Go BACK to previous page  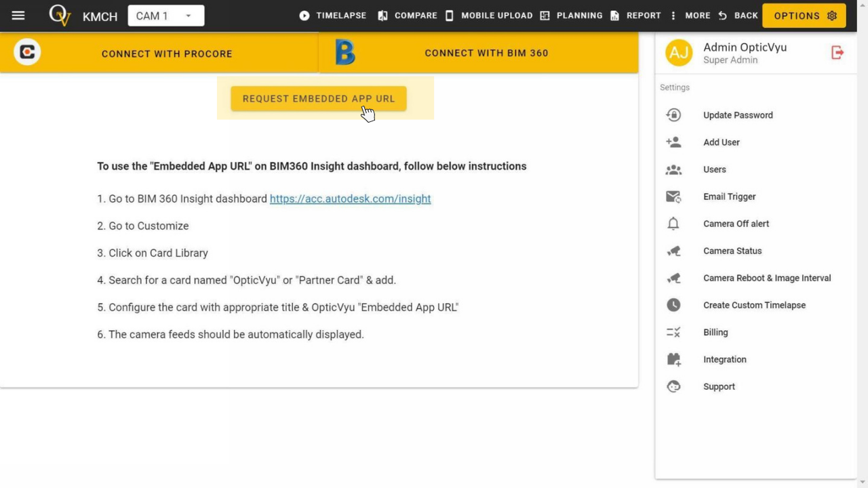click(x=746, y=16)
